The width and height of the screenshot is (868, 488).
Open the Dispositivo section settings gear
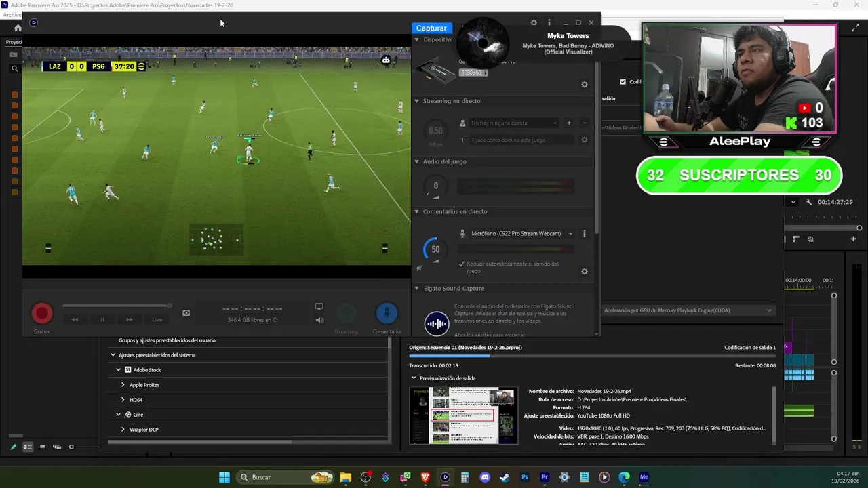point(585,85)
